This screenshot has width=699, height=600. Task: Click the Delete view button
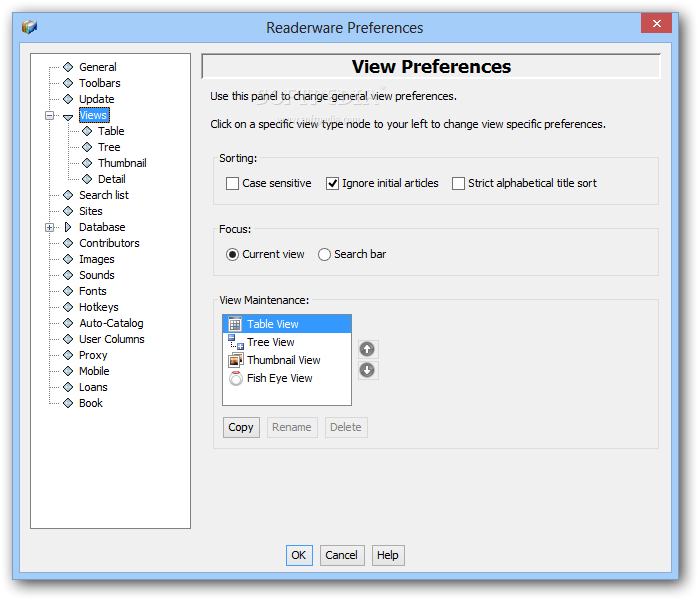(346, 427)
